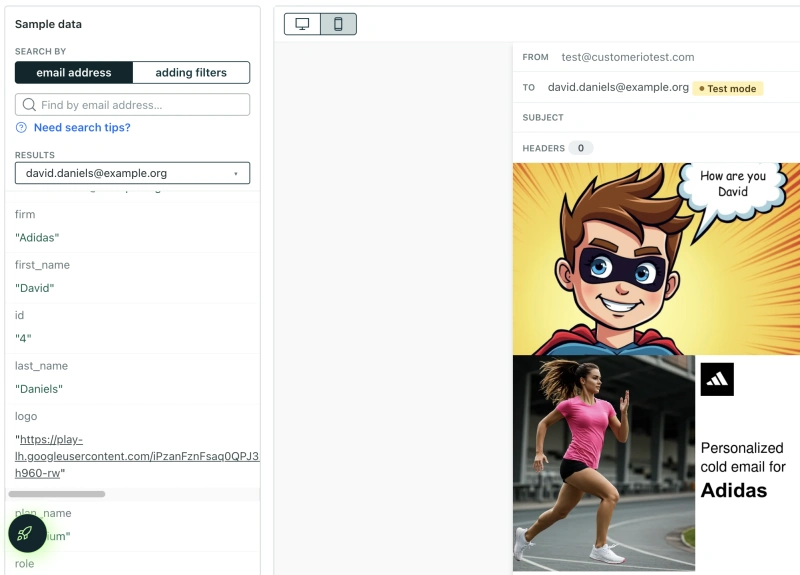This screenshot has height=575, width=800.
Task: Click recipient david.daniels@example.org in TO row
Action: coord(618,87)
